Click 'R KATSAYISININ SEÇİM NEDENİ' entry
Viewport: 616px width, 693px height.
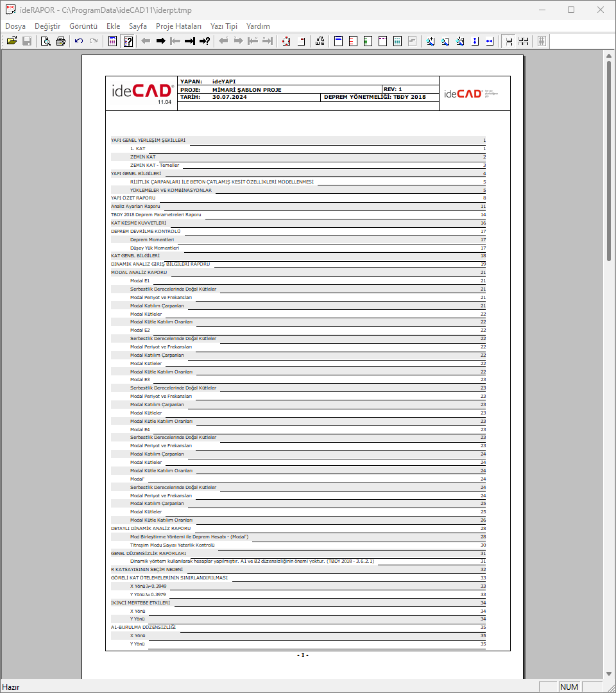point(147,570)
